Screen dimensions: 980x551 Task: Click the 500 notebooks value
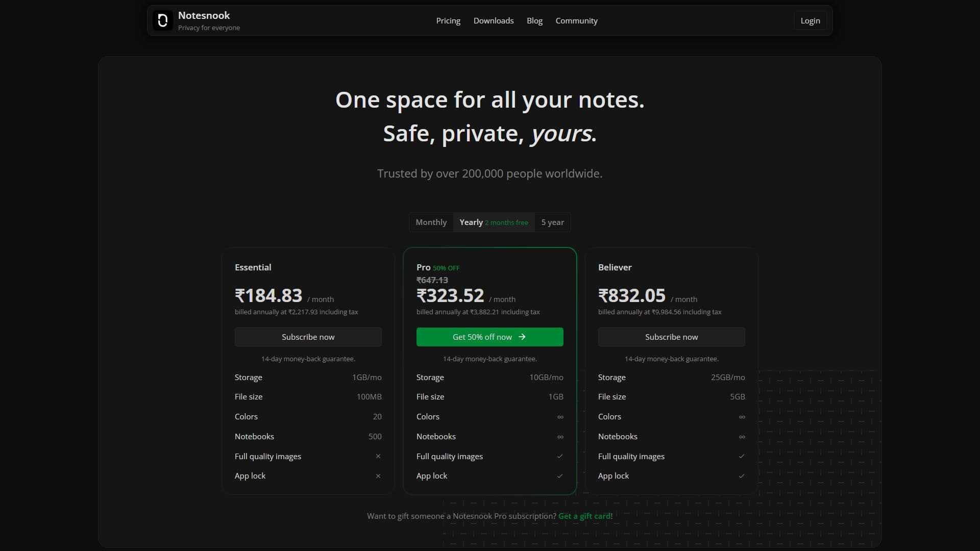pyautogui.click(x=375, y=436)
